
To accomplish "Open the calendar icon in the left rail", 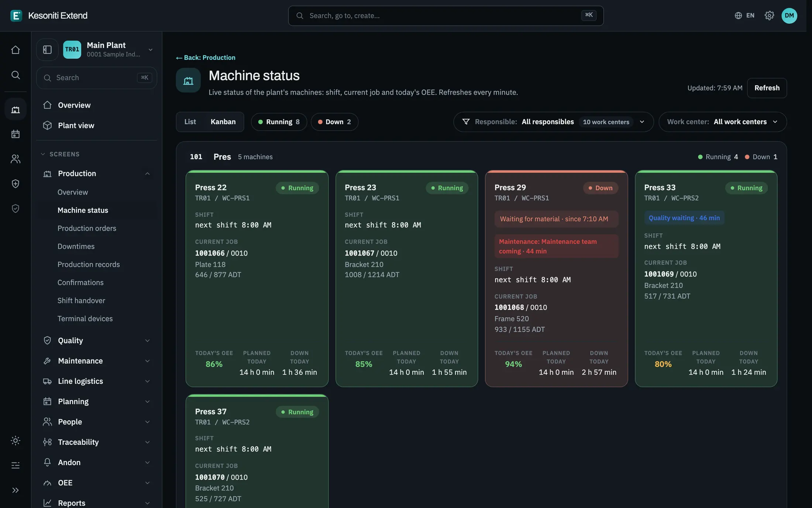I will 15,134.
